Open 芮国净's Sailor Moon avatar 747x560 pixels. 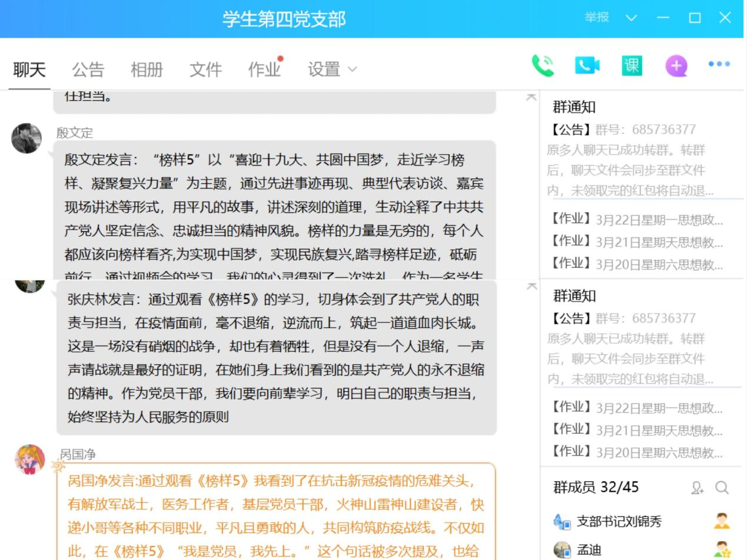point(29,459)
